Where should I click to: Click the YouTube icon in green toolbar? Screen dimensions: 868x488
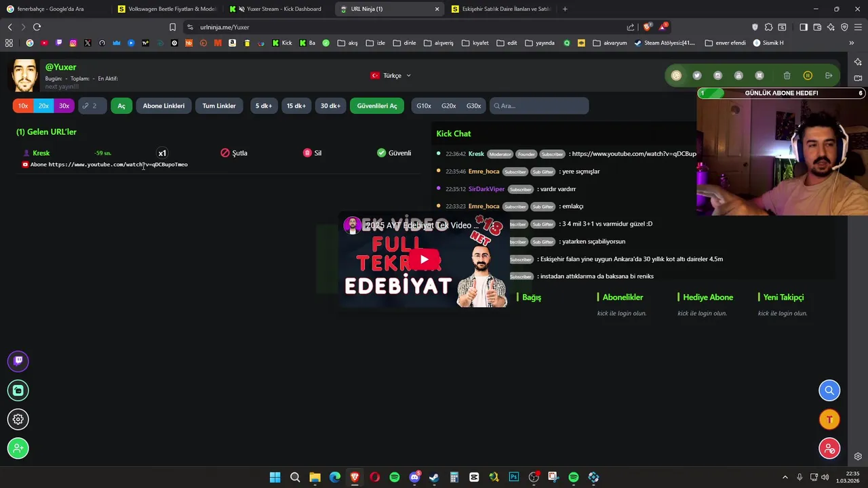point(738,75)
